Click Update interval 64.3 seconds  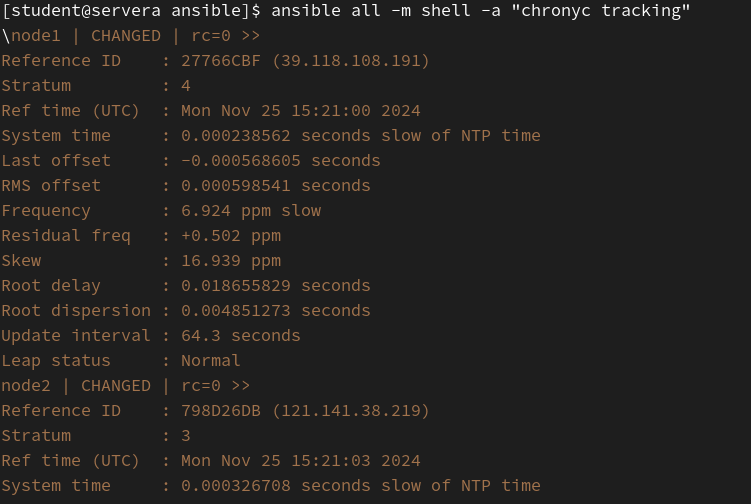(241, 335)
